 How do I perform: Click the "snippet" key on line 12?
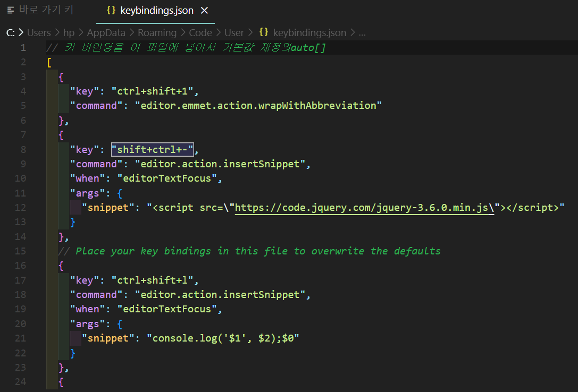(x=108, y=208)
